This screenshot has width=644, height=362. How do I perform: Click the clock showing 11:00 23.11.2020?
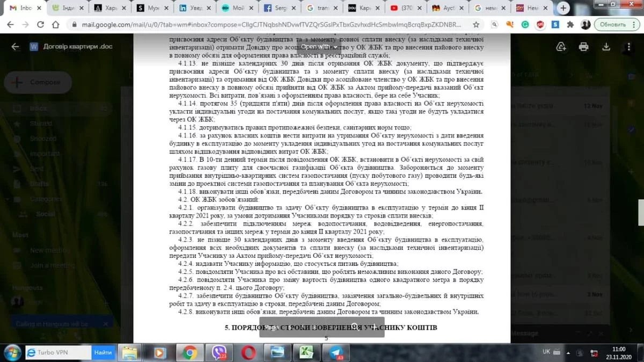tap(619, 352)
